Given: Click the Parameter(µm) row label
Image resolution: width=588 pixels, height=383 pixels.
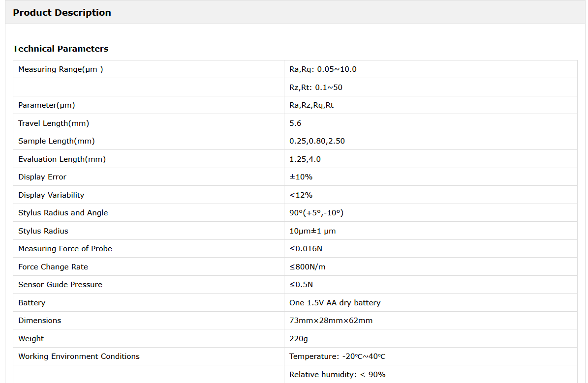Looking at the screenshot, I should pyautogui.click(x=47, y=105).
